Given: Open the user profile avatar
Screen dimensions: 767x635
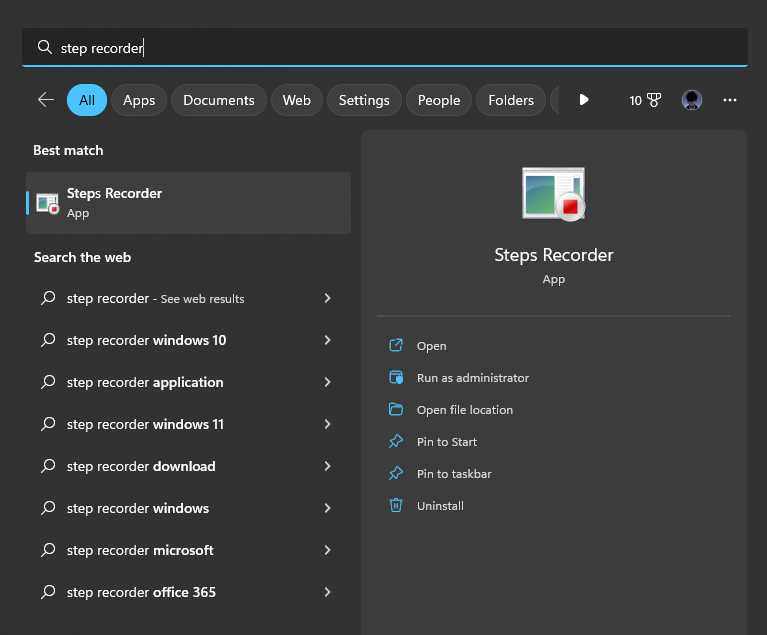Looking at the screenshot, I should 692,100.
